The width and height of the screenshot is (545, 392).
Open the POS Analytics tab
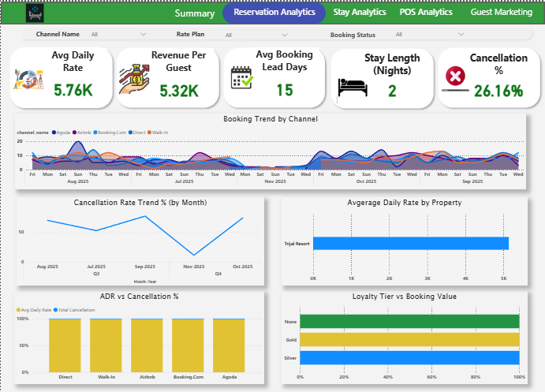coord(426,13)
